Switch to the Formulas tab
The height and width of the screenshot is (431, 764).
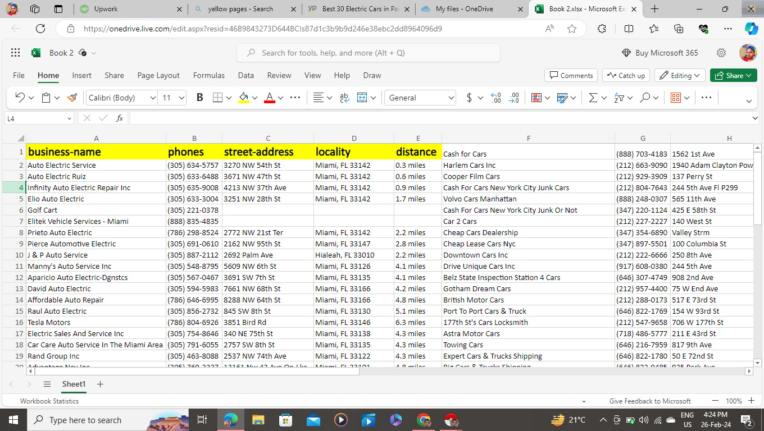click(209, 75)
